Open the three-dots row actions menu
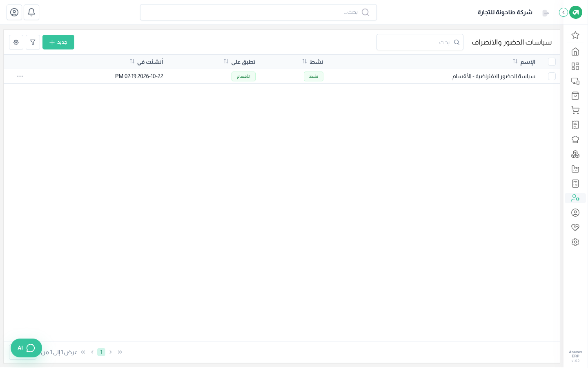The height and width of the screenshot is (368, 588). pyautogui.click(x=20, y=76)
